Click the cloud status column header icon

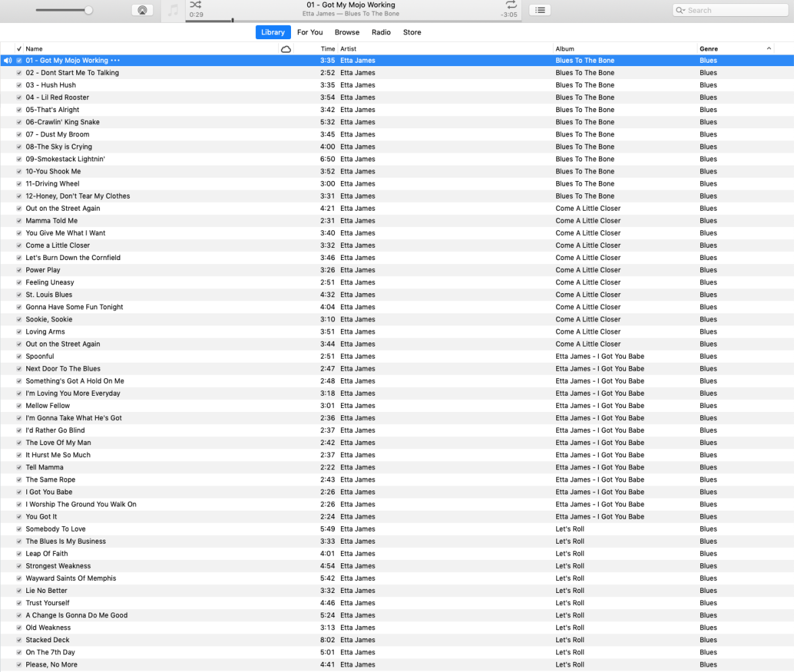pyautogui.click(x=286, y=49)
